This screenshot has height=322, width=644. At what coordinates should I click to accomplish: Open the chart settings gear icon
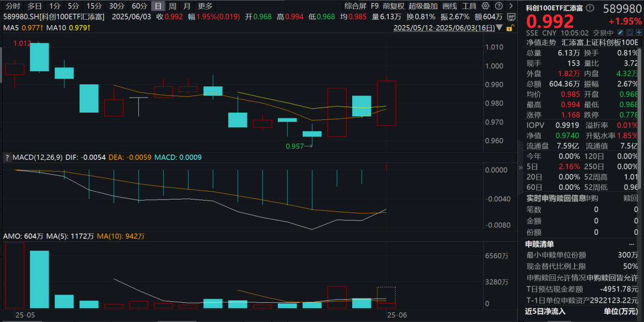click(485, 6)
